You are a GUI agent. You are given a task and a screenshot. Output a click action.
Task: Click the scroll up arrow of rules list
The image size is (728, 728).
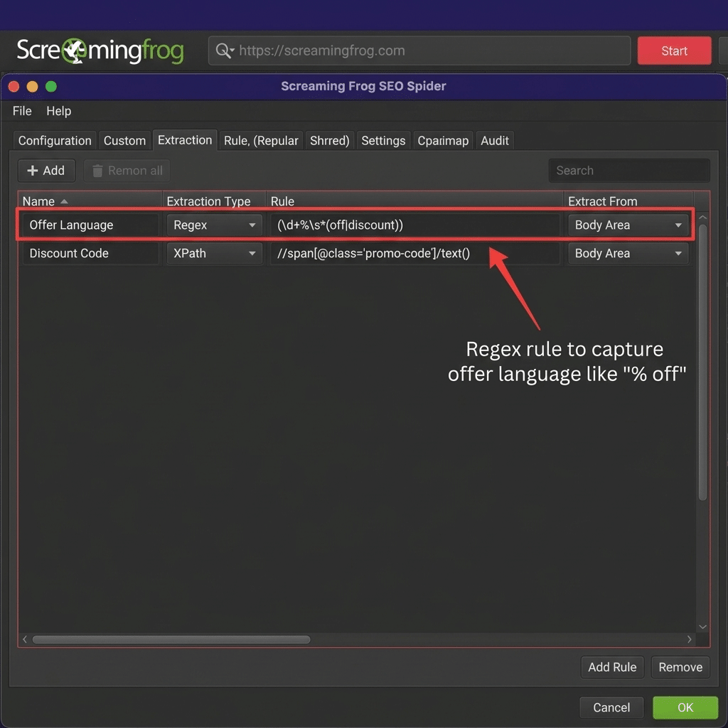[x=702, y=218]
